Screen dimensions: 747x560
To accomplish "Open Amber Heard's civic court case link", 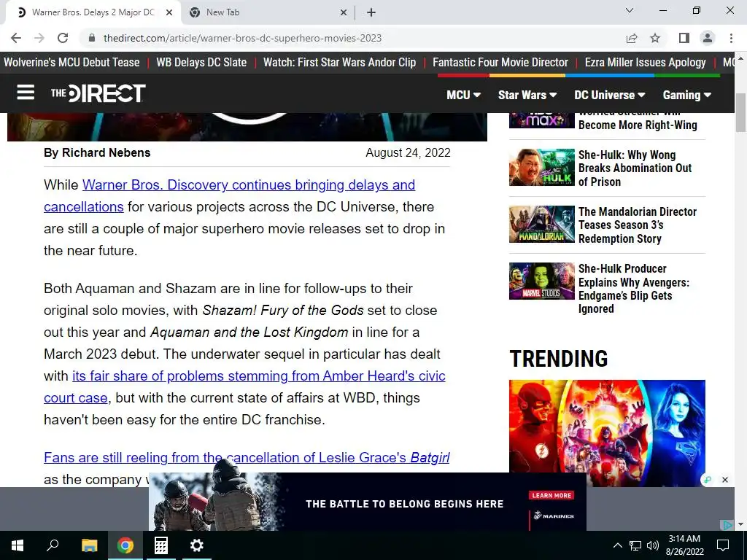I will tap(244, 386).
